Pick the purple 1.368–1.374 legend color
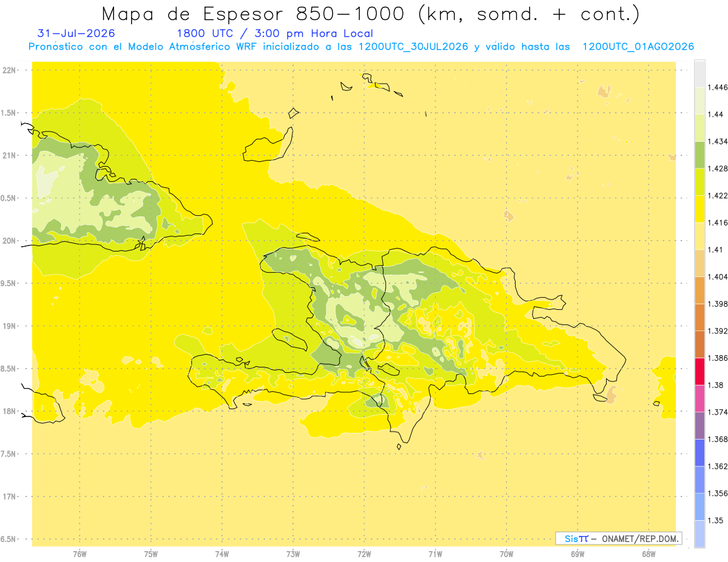Screen dimensions: 728x562 (699, 425)
